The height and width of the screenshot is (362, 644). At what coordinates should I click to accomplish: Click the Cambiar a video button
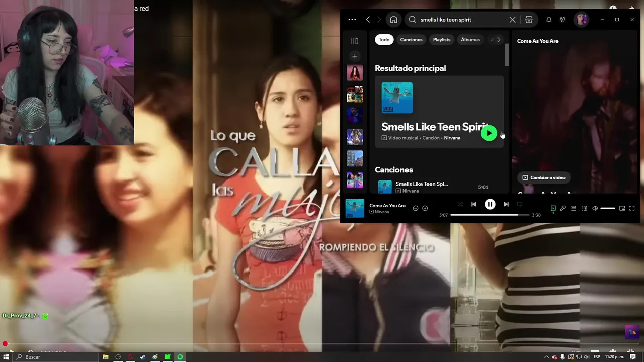click(x=543, y=177)
